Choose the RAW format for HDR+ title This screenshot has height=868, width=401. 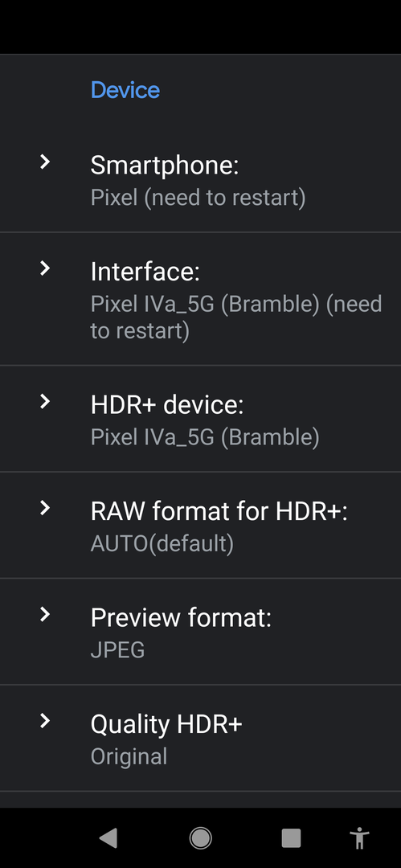(219, 511)
